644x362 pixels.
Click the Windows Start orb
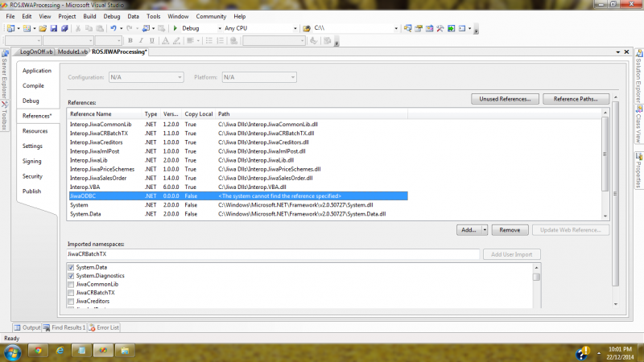(14, 351)
